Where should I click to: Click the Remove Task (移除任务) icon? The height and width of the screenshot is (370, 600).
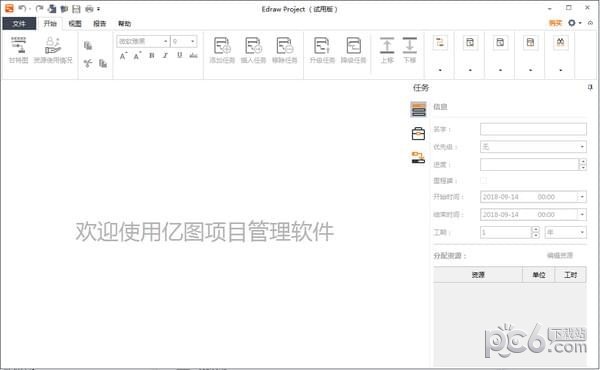[285, 50]
